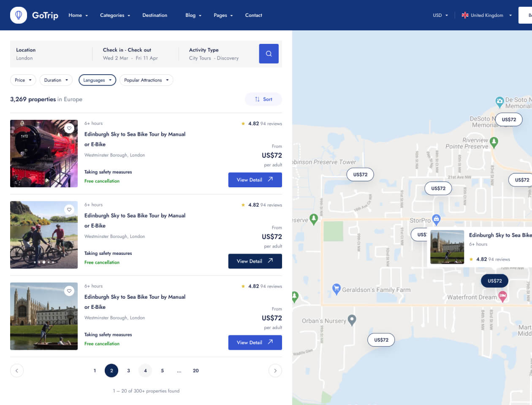Toggle the heart on the train tour photo

point(69,128)
